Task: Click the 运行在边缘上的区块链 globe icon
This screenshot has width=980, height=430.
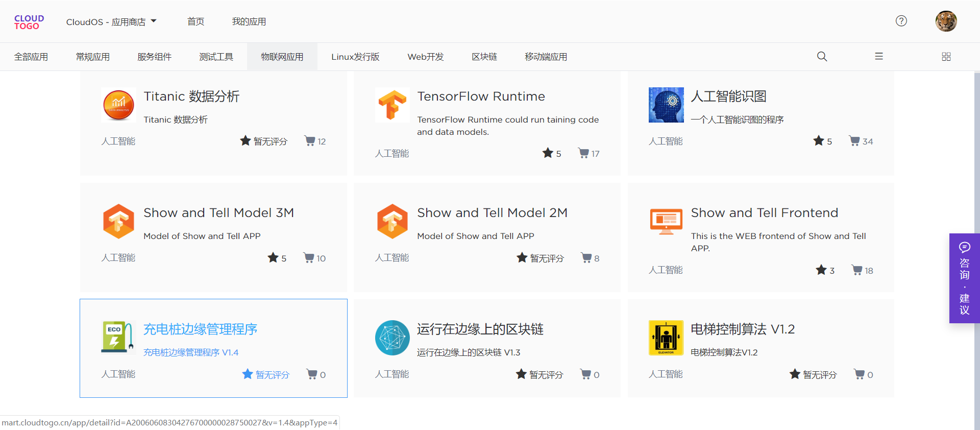Action: [392, 338]
